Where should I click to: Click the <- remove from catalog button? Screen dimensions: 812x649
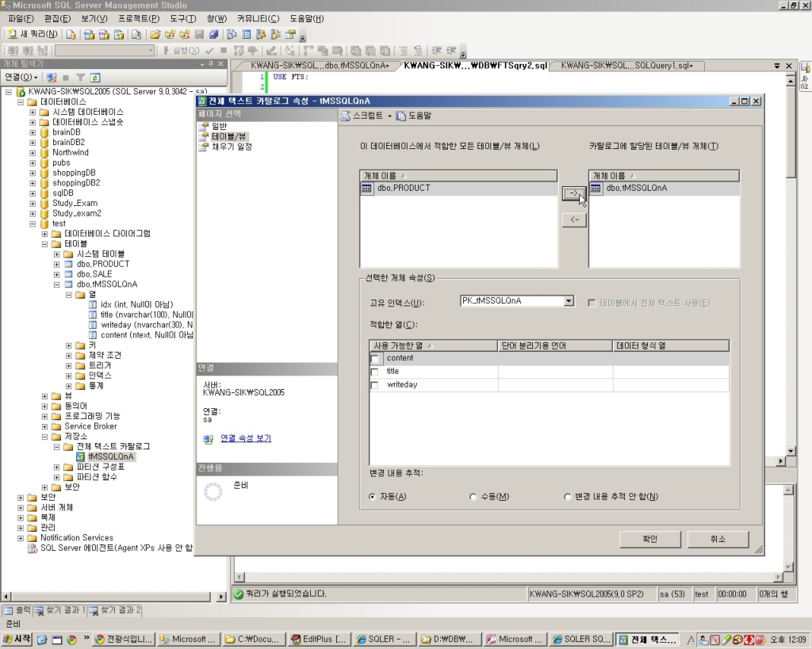[574, 220]
